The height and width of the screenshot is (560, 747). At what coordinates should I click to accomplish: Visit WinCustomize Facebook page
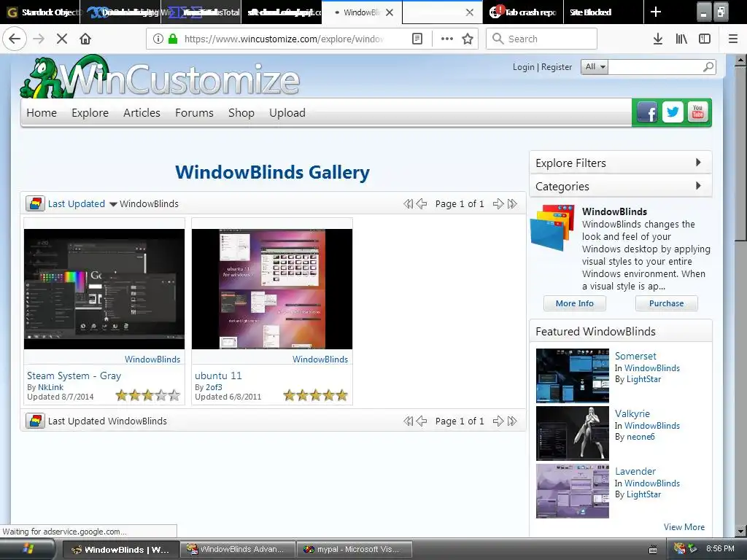point(648,112)
